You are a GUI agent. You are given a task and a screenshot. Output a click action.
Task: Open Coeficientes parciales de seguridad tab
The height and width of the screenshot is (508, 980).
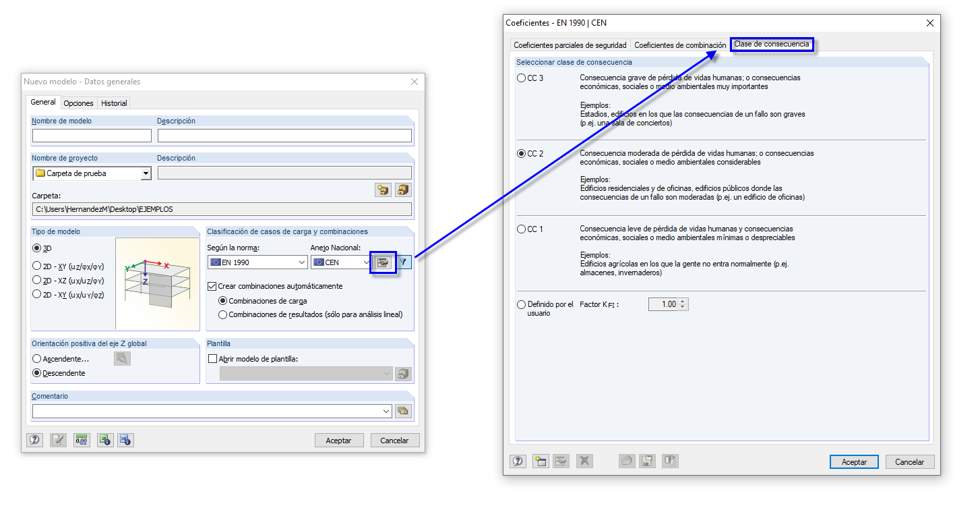click(x=570, y=45)
